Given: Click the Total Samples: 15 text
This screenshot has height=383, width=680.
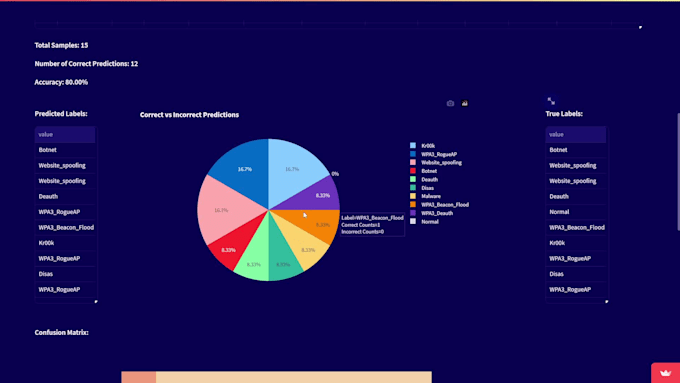Looking at the screenshot, I should tap(61, 45).
